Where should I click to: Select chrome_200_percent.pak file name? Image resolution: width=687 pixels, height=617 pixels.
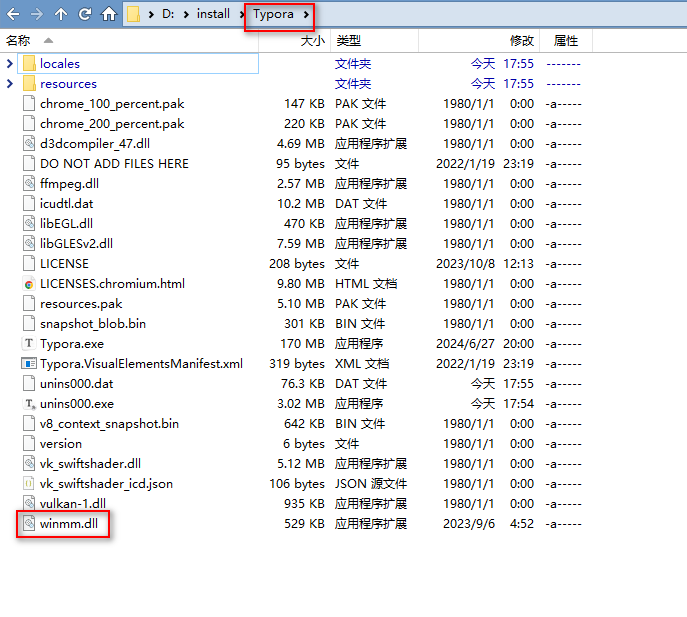click(112, 124)
